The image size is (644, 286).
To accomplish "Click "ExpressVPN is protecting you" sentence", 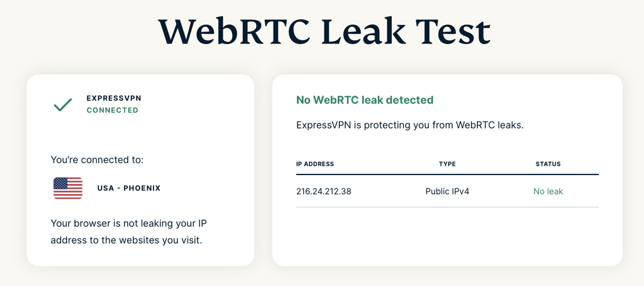I will pyautogui.click(x=409, y=125).
